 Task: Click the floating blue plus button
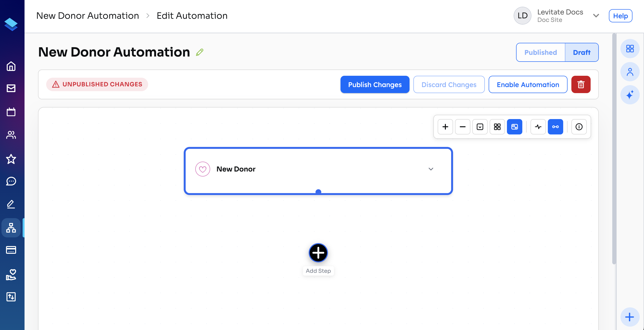pyautogui.click(x=630, y=317)
